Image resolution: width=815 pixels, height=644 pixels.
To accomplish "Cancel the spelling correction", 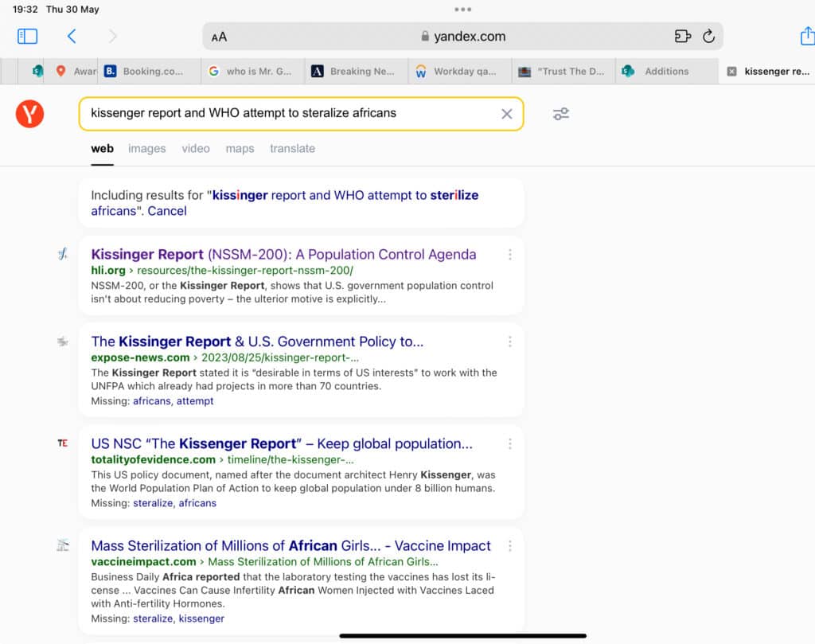I will click(167, 210).
